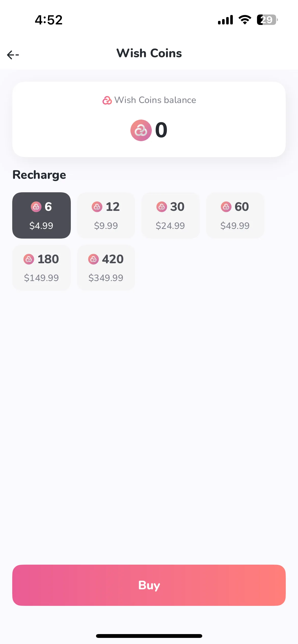Image resolution: width=298 pixels, height=644 pixels.
Task: Pick the $149.99 recharge package
Action: point(42,268)
